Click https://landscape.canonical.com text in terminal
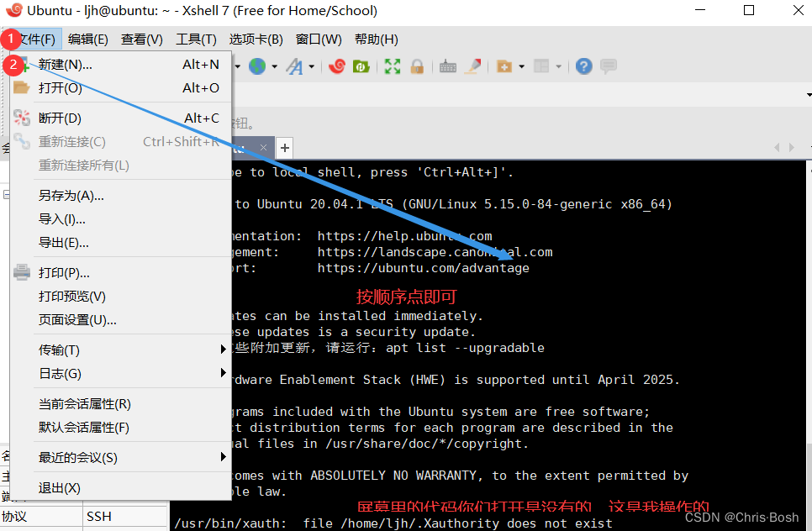The width and height of the screenshot is (812, 531). click(x=435, y=252)
